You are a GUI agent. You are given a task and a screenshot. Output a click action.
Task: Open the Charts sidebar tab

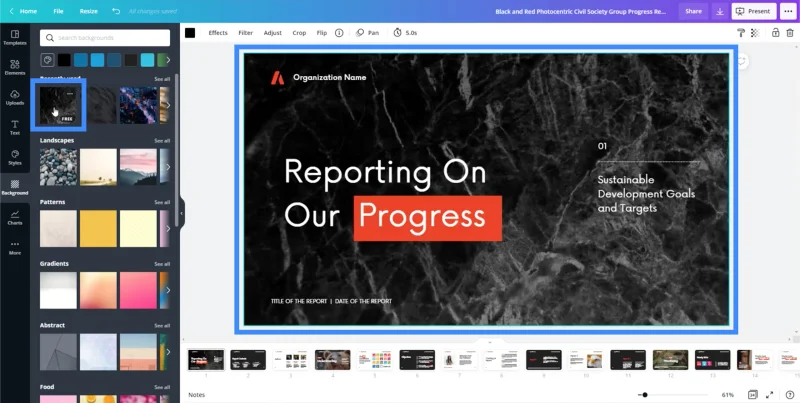[15, 218]
